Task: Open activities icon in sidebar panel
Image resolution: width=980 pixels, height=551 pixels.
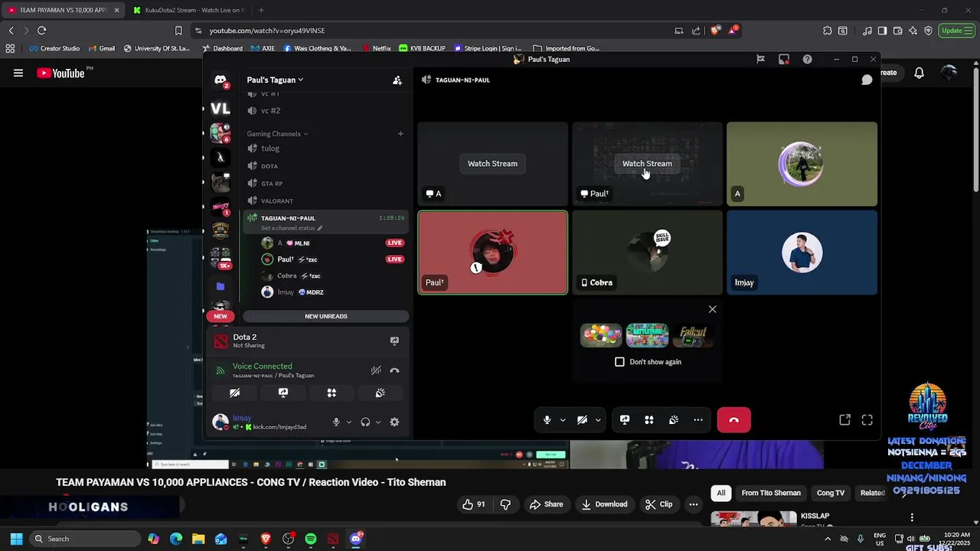Action: coord(332,393)
